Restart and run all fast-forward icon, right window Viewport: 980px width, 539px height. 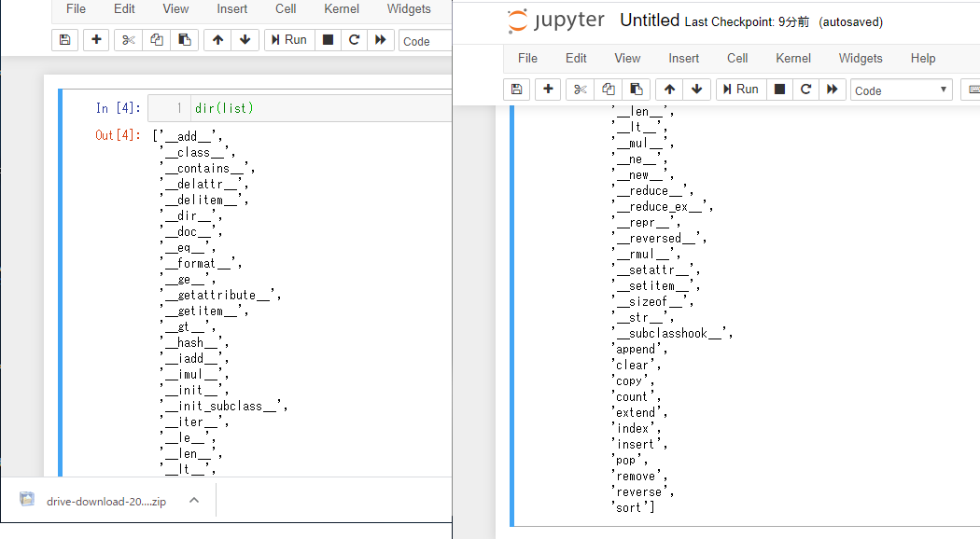coord(833,90)
